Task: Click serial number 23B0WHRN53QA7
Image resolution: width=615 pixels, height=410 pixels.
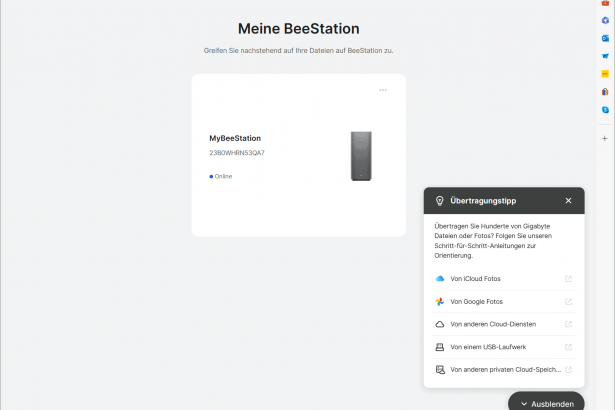Action: (x=237, y=153)
